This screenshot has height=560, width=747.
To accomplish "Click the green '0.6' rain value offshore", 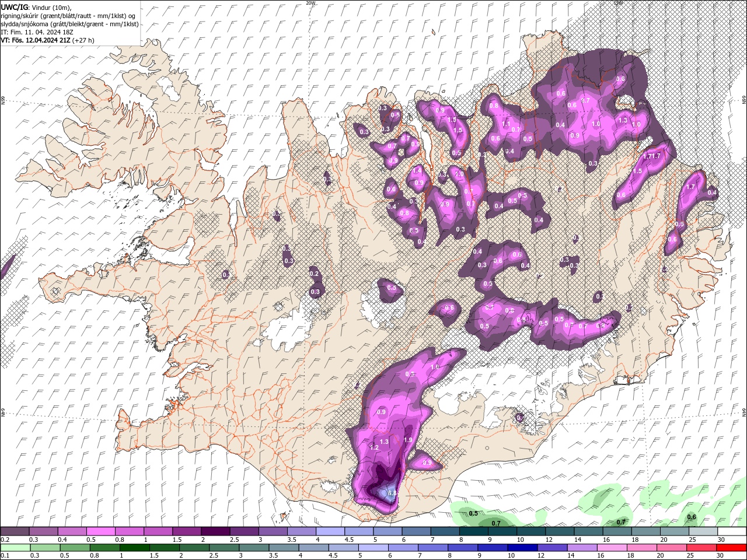I will 692,517.
